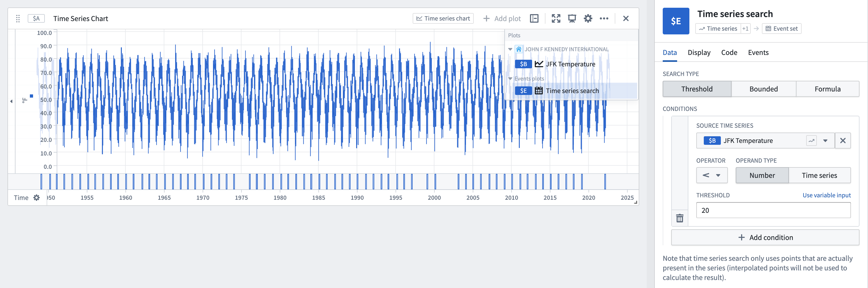Collapse the JOHN F KENNEDY INTERNATIONAL group
Image resolution: width=868 pixels, height=288 pixels.
510,49
